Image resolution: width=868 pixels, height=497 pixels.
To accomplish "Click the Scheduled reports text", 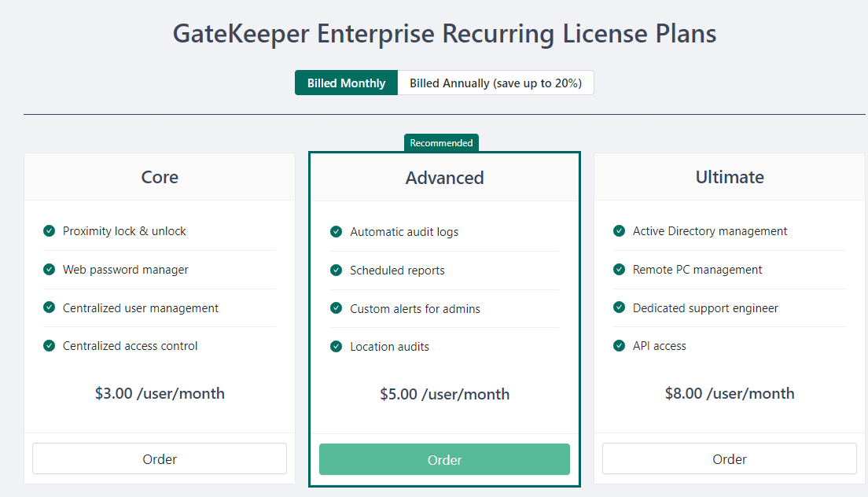I will point(398,270).
